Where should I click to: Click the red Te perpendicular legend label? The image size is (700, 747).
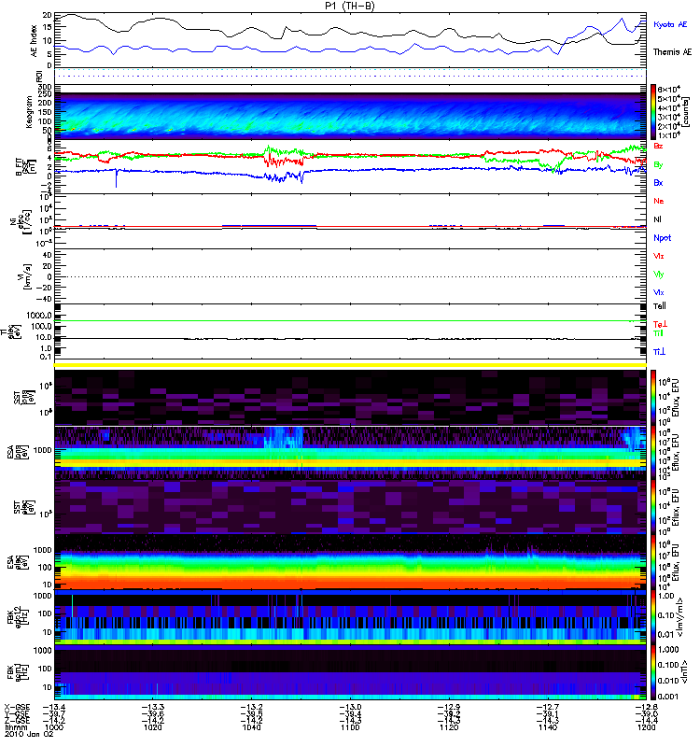pyautogui.click(x=660, y=324)
